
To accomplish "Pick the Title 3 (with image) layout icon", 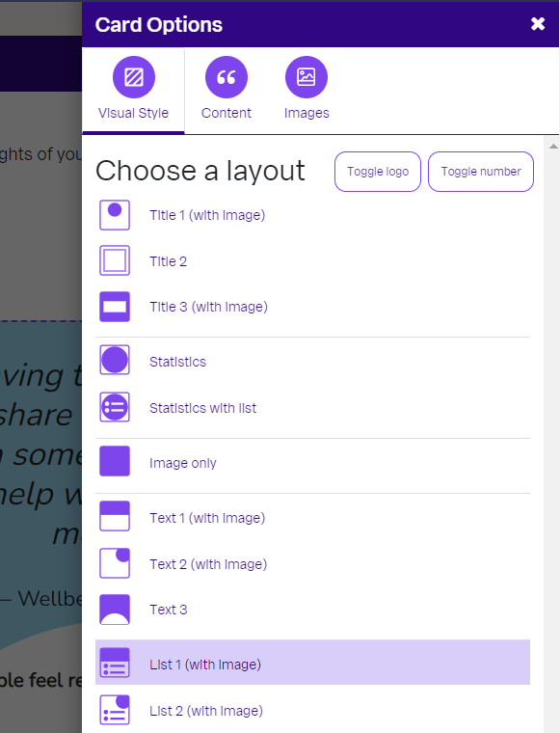I will coord(115,307).
